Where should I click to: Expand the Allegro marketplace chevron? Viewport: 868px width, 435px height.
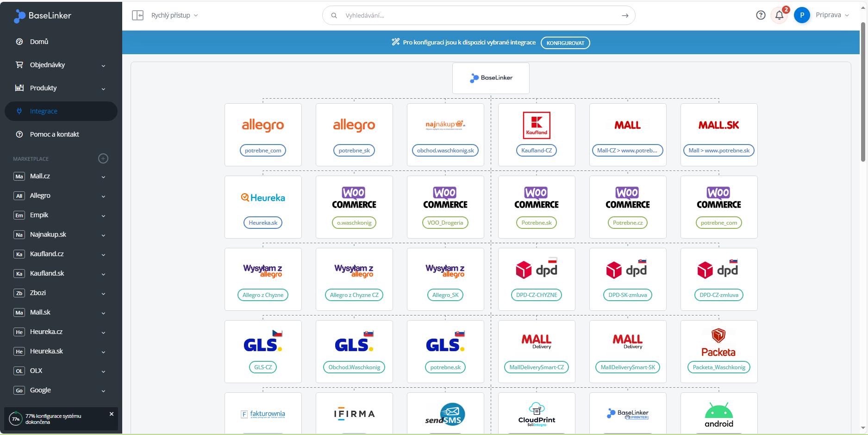click(103, 196)
